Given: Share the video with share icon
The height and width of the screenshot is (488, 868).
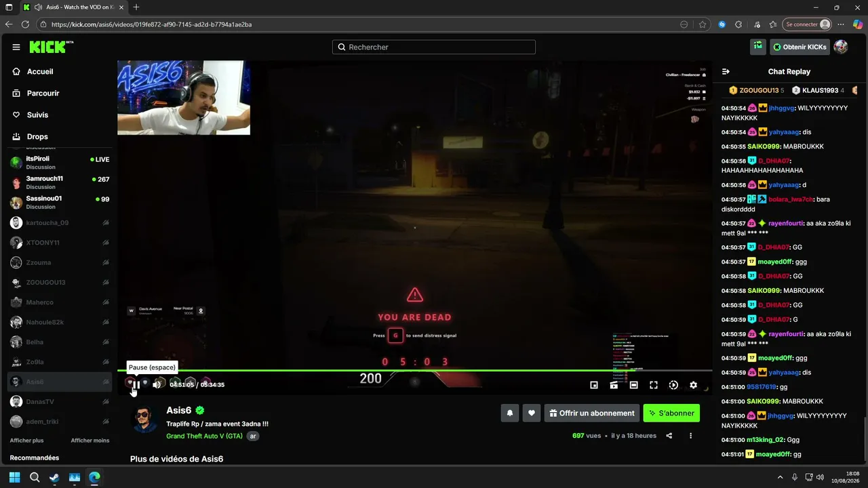Looking at the screenshot, I should pyautogui.click(x=669, y=436).
